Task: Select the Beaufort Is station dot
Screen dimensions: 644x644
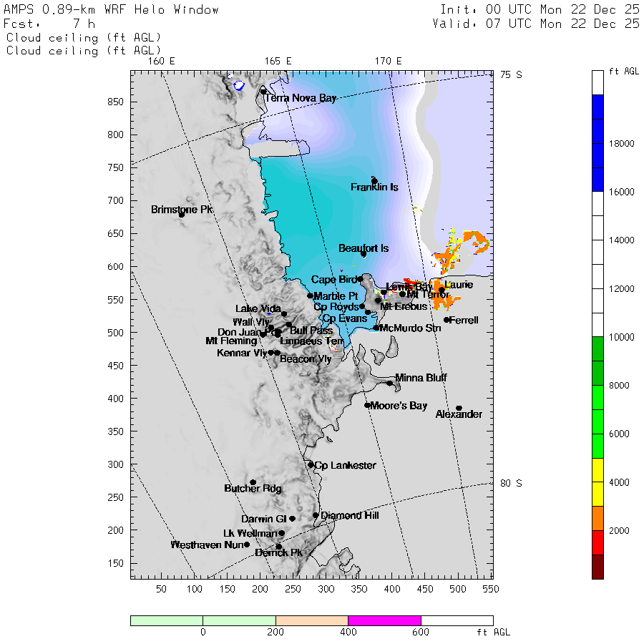Action: tap(364, 254)
